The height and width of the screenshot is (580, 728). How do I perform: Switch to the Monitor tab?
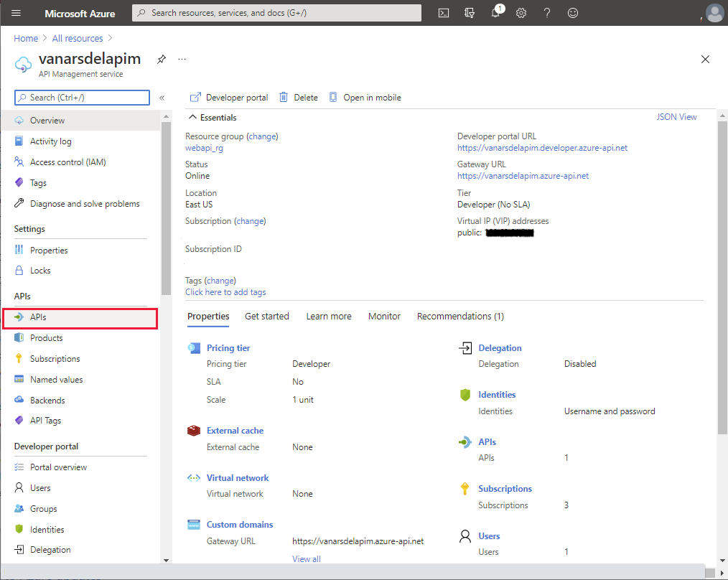pyautogui.click(x=384, y=316)
